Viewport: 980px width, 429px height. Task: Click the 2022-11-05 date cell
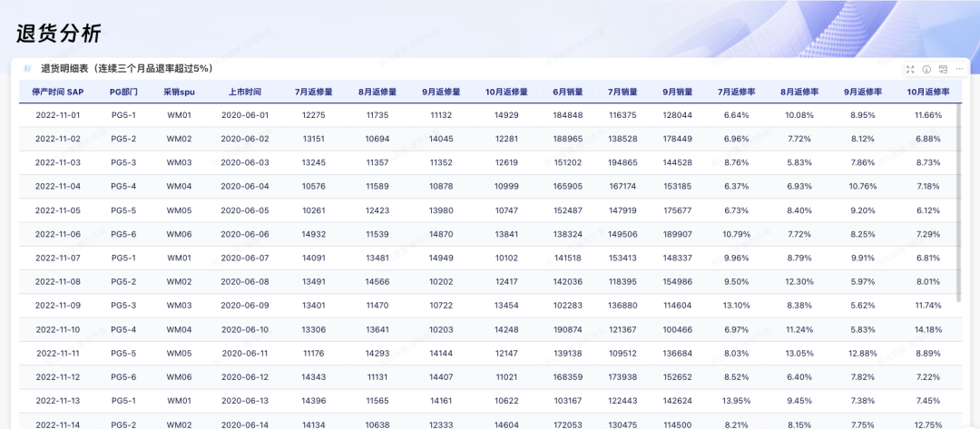tap(57, 210)
